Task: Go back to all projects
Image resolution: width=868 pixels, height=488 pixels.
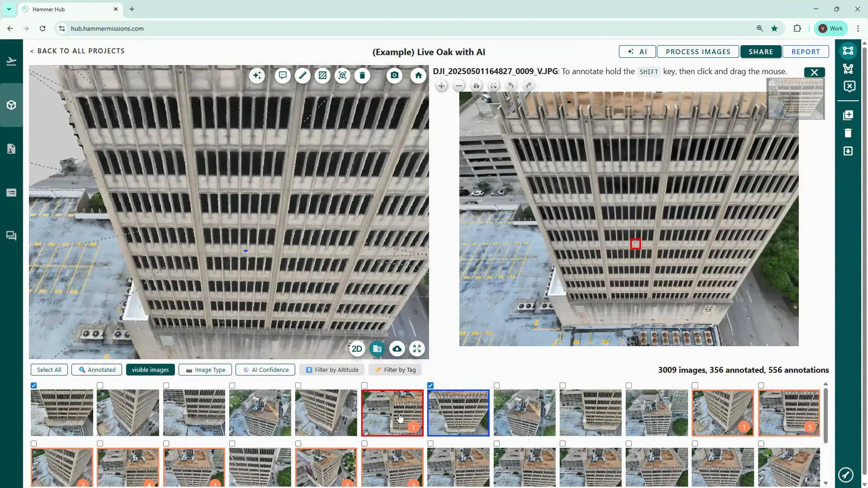Action: click(77, 51)
